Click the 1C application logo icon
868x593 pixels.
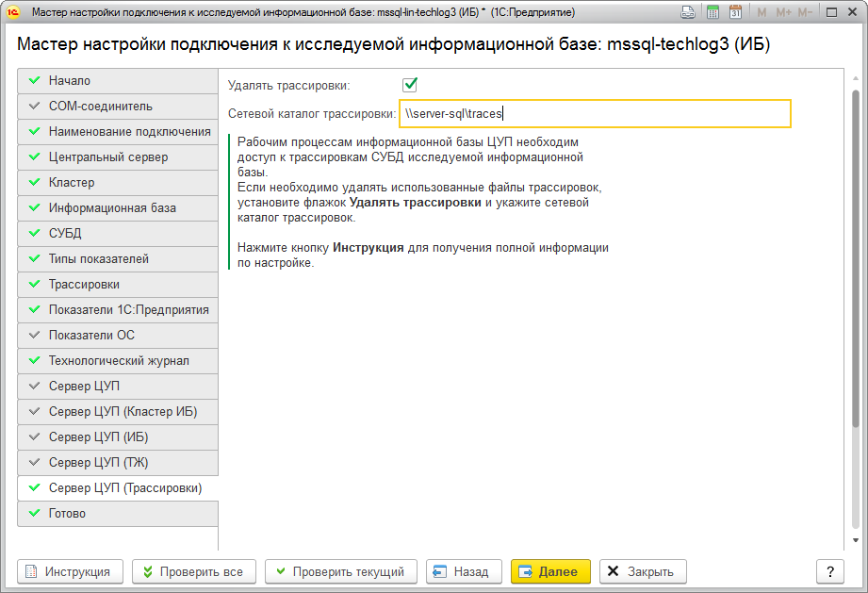tap(13, 12)
